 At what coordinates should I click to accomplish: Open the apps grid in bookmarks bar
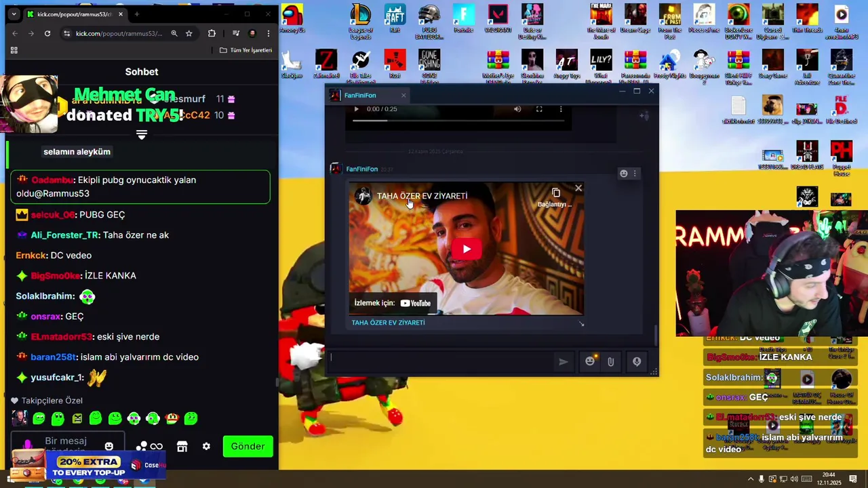coord(14,50)
